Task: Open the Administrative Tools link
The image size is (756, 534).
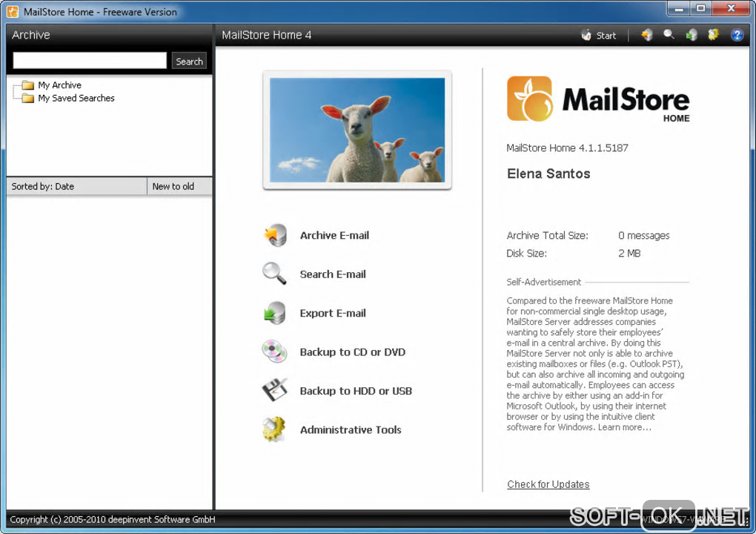Action: [351, 430]
